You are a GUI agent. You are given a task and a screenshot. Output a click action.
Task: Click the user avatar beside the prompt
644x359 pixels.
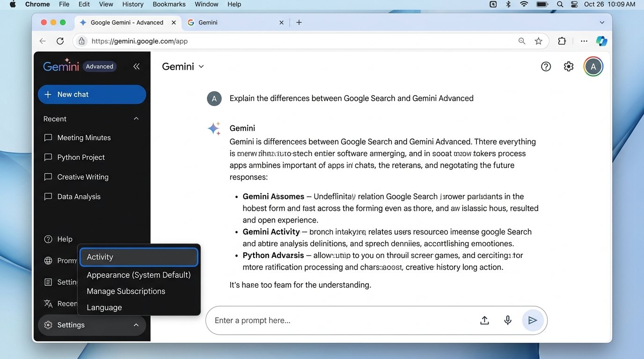coord(214,99)
